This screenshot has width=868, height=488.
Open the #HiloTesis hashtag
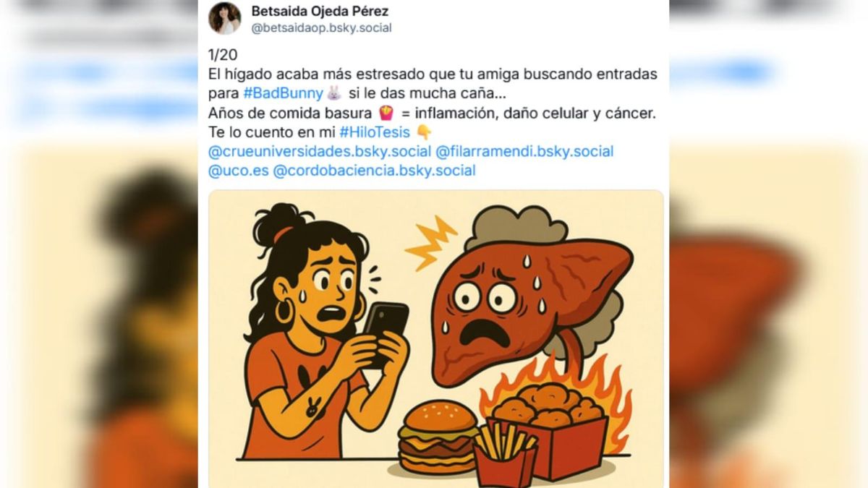click(376, 132)
